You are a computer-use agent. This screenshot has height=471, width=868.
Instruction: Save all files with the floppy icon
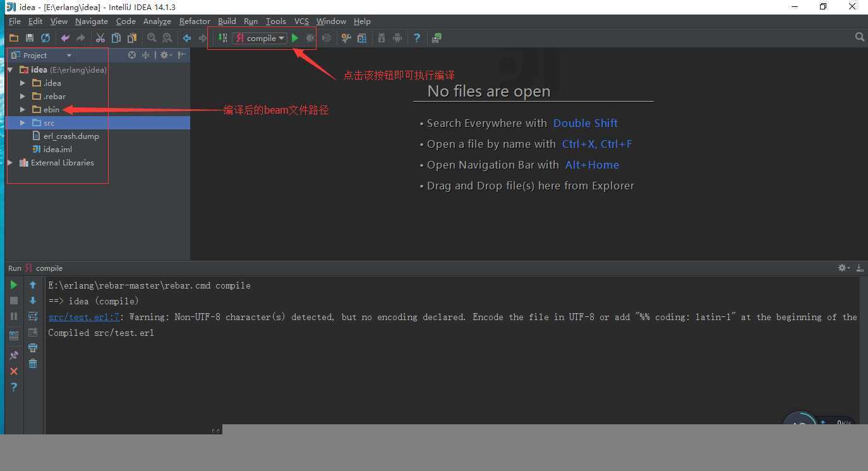(x=29, y=38)
